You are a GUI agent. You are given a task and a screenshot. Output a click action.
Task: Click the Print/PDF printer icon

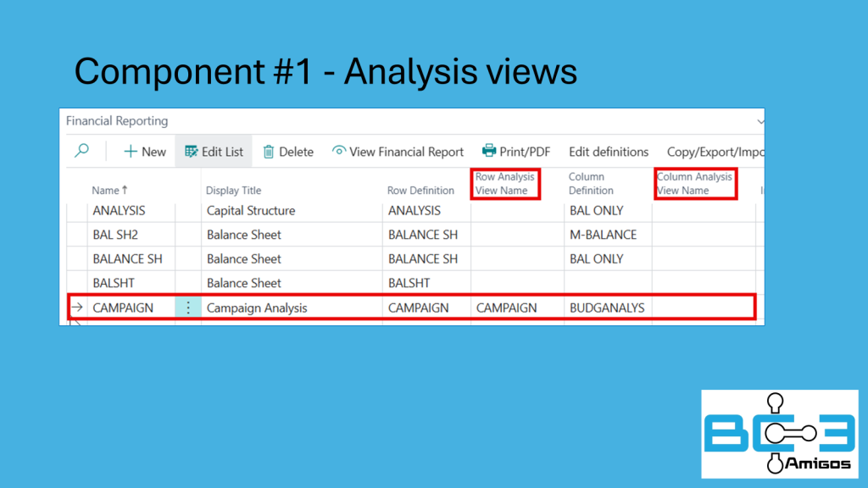(x=489, y=151)
